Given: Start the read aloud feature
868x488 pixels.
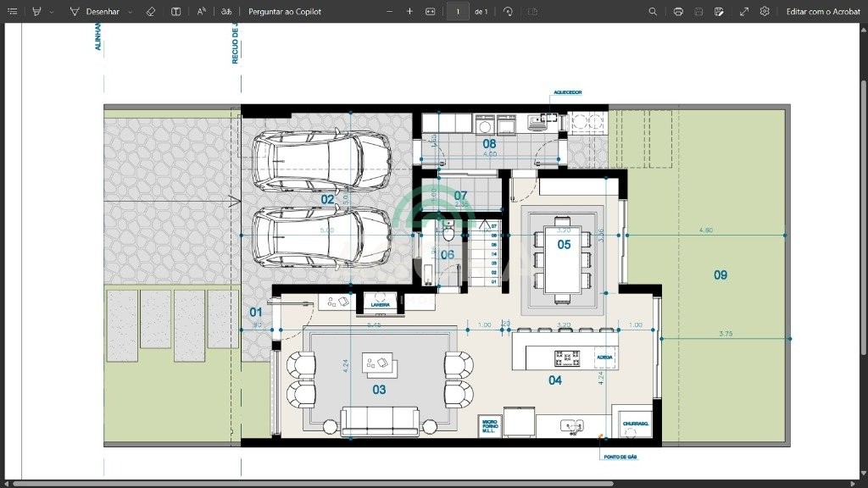Looking at the screenshot, I should 201,12.
